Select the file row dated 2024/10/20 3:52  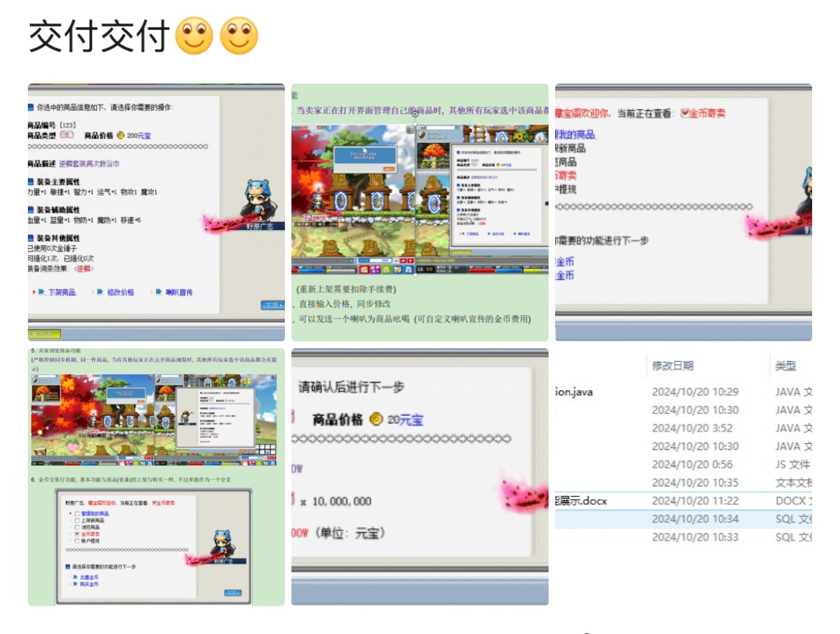coord(683,428)
